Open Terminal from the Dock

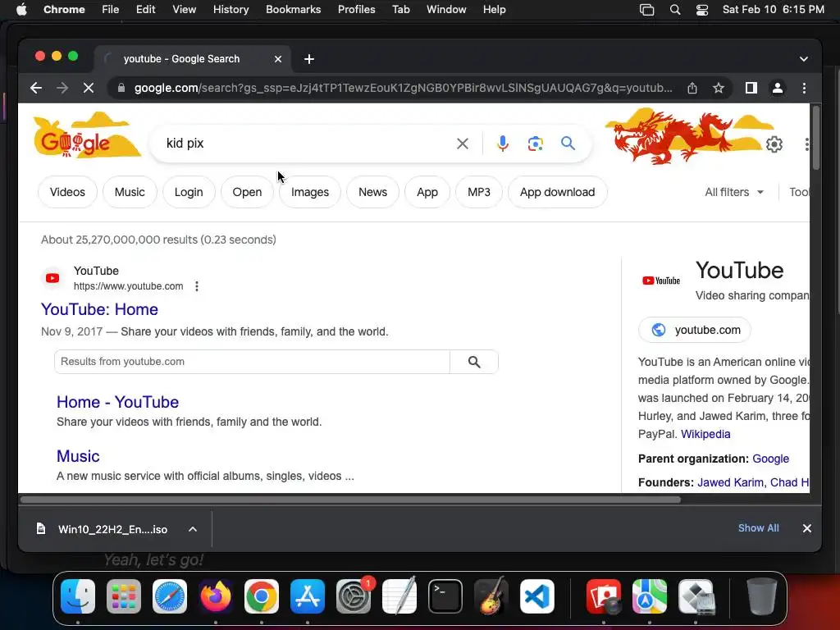[445, 596]
